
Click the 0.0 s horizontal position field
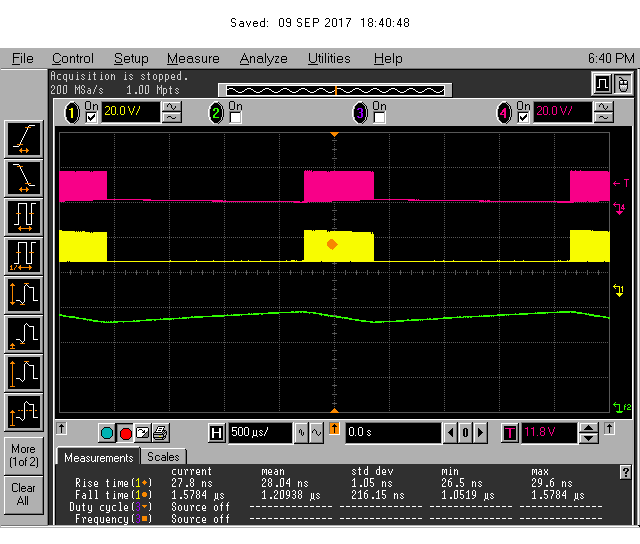[x=393, y=433]
